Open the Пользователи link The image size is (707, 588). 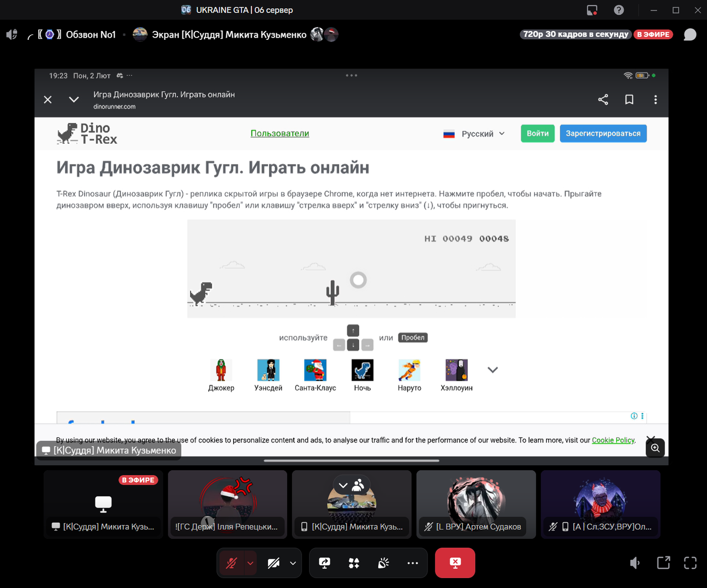(x=279, y=133)
